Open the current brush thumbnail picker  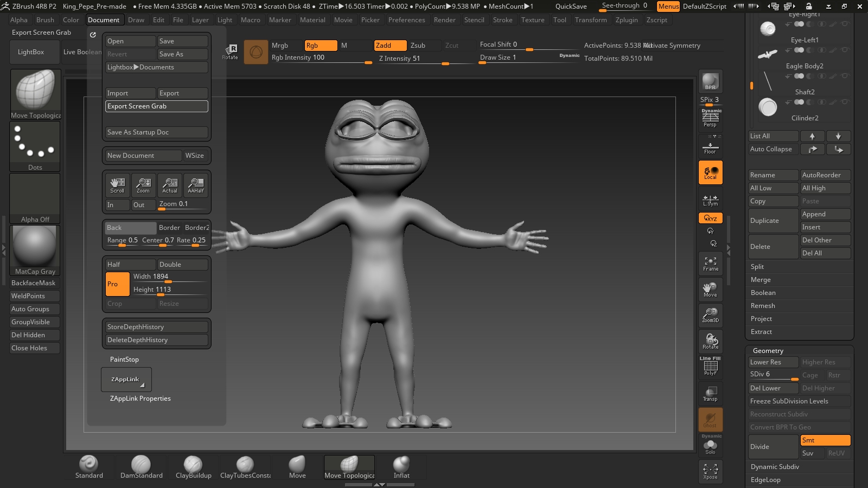(x=35, y=94)
